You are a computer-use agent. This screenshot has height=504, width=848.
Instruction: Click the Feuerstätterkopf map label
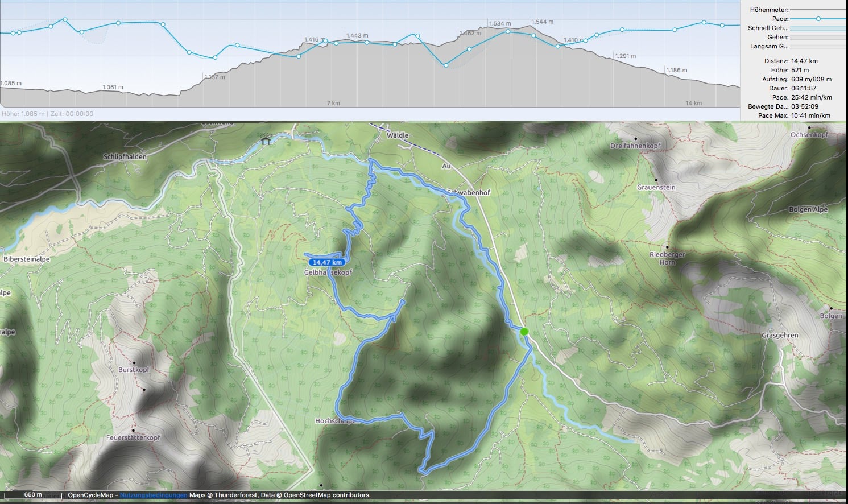[x=134, y=438]
